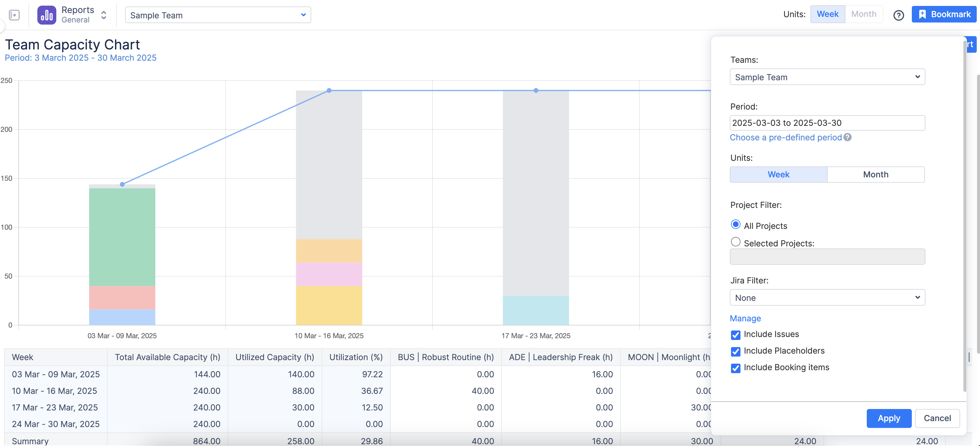The image size is (980, 446).
Task: Disable Include Booking items checkbox
Action: [x=735, y=368]
